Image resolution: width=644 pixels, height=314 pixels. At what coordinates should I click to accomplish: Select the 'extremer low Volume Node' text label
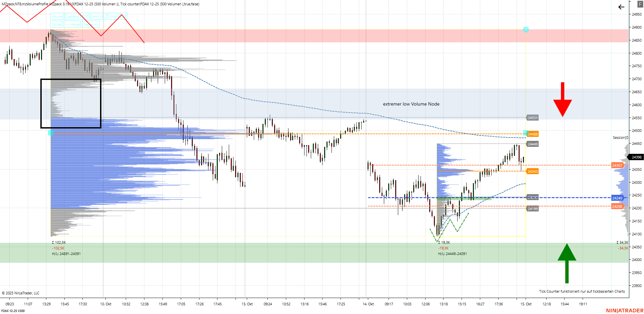click(x=411, y=104)
